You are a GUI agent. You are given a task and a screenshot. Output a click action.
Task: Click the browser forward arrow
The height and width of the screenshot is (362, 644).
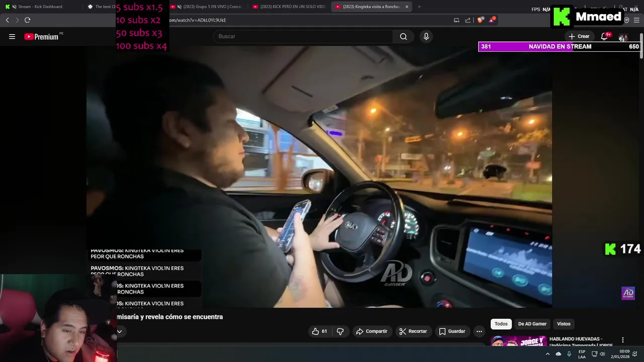[17, 20]
